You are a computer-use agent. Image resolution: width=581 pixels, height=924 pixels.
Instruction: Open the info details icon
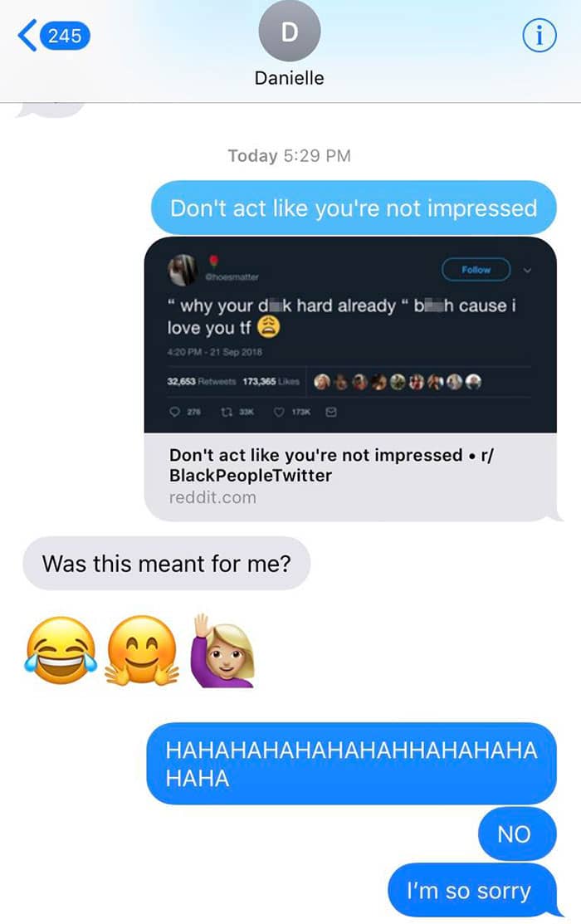(539, 36)
